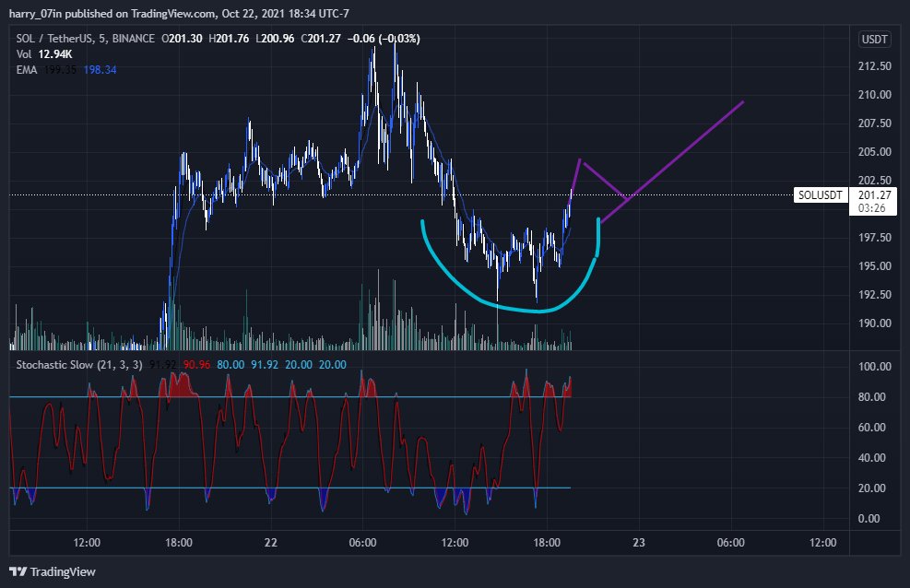910x588 pixels.
Task: Click the 190.00 price axis label
Action: point(875,323)
